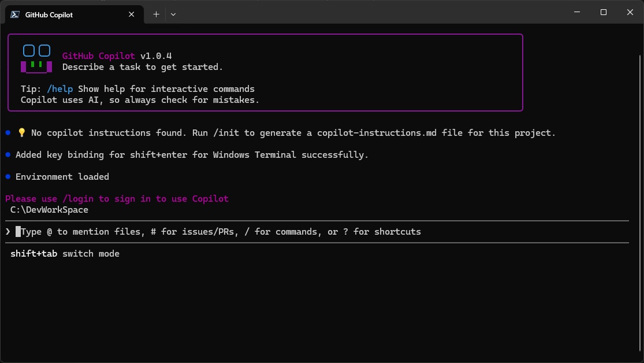644x363 pixels.
Task: Click the blue bullet beside Environment loaded
Action: (x=8, y=177)
